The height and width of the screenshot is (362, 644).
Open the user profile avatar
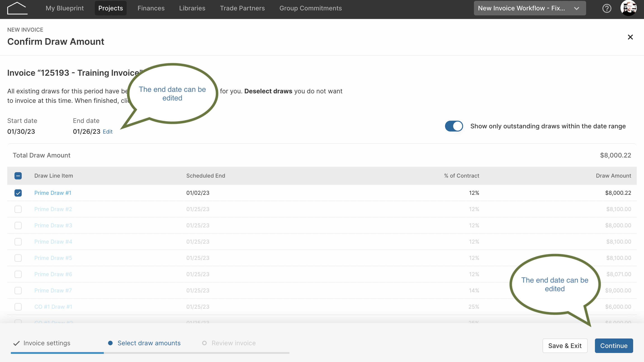coord(628,8)
